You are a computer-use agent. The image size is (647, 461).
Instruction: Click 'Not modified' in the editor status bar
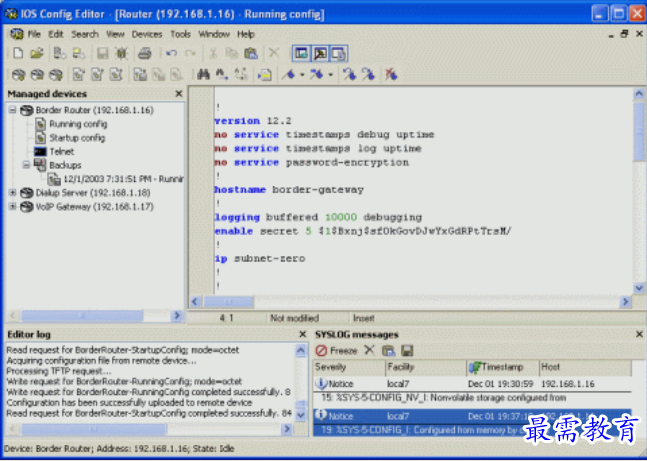(x=294, y=318)
